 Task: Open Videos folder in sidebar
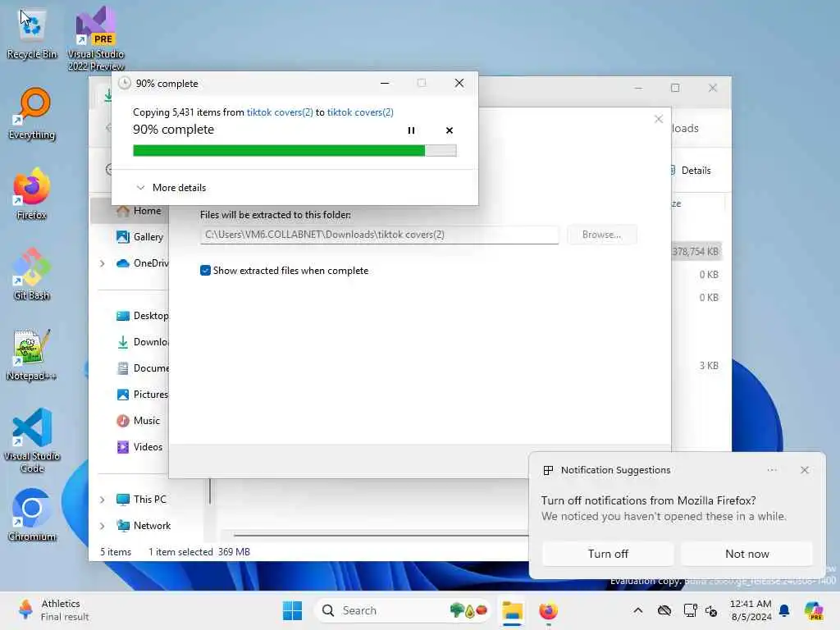(139, 447)
